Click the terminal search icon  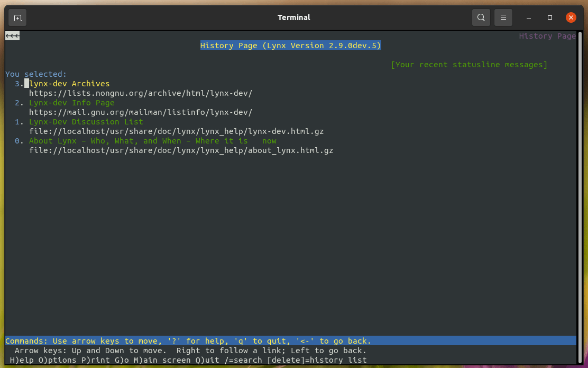click(481, 17)
